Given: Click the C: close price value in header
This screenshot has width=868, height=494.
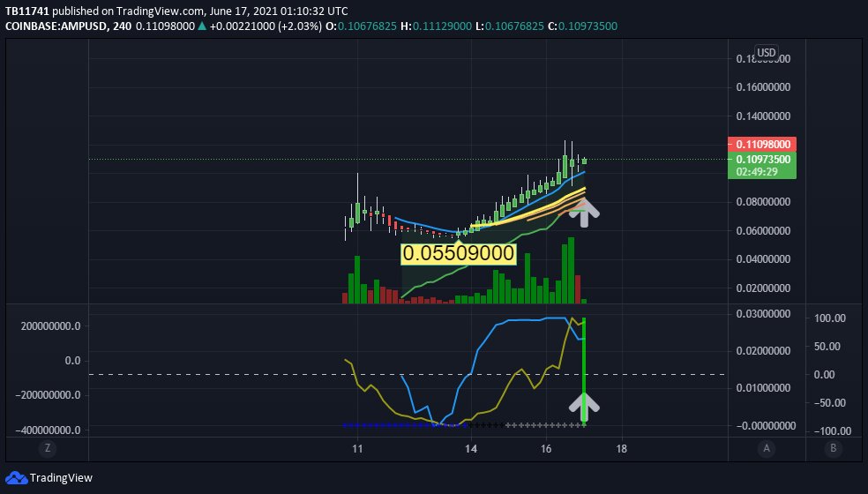Looking at the screenshot, I should (x=587, y=26).
